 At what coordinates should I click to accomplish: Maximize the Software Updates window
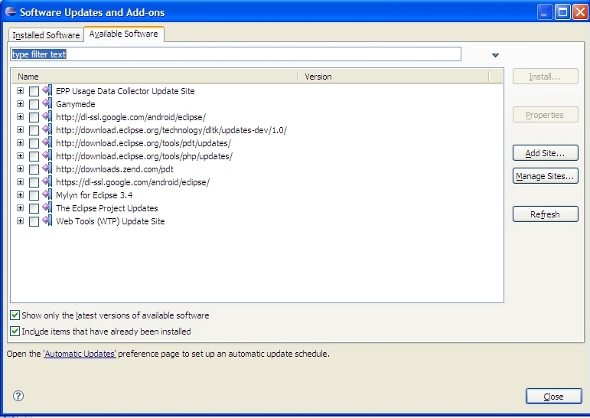coord(563,12)
